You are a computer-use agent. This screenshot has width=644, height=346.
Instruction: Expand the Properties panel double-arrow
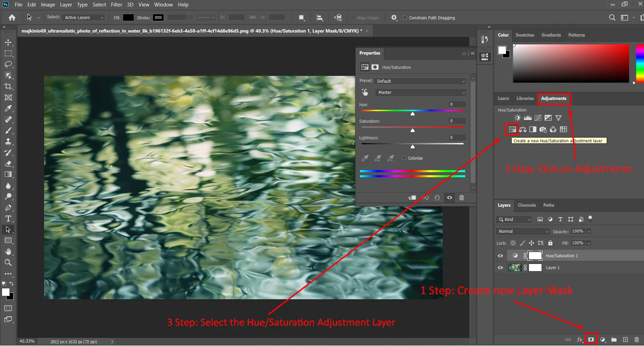click(463, 54)
